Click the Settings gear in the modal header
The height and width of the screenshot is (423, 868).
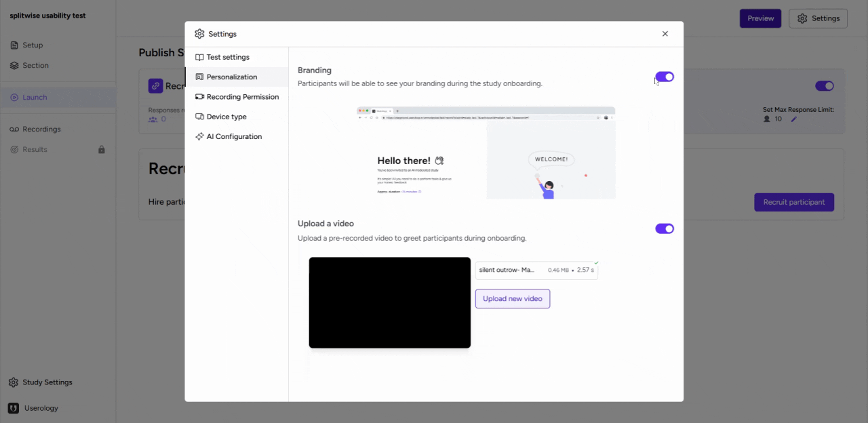(199, 33)
